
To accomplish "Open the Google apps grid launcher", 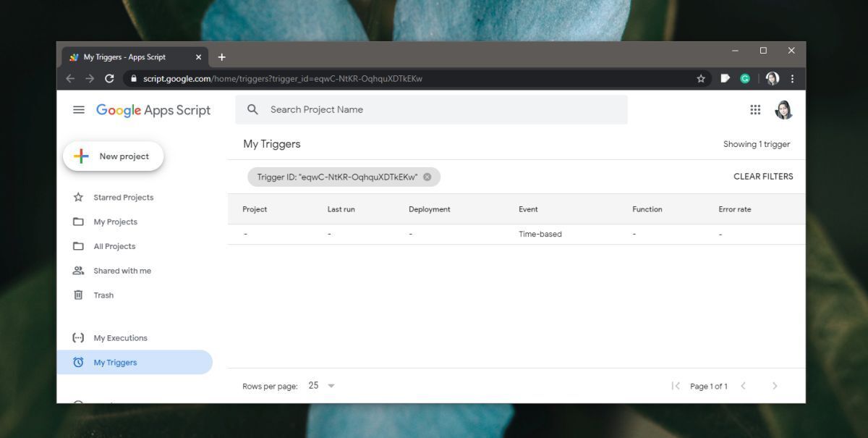I will tap(755, 109).
